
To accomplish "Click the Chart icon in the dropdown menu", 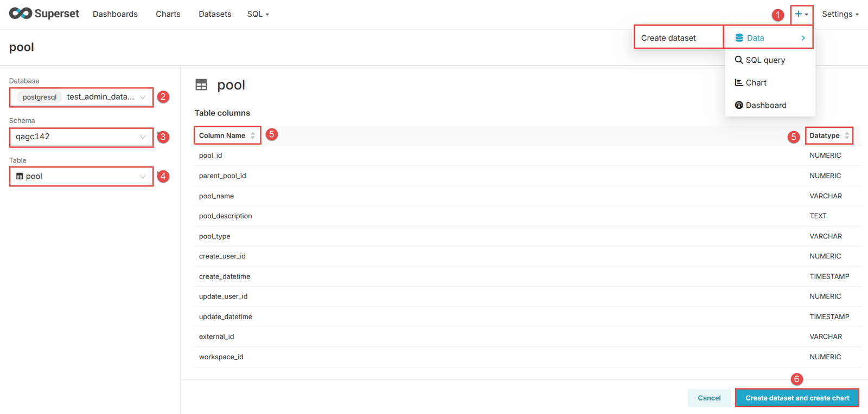I will (x=738, y=83).
